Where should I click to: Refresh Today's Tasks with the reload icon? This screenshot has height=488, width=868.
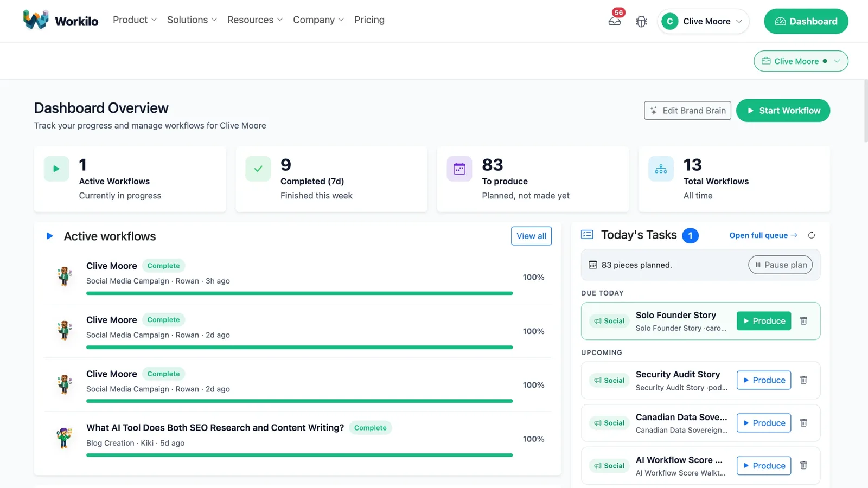812,235
